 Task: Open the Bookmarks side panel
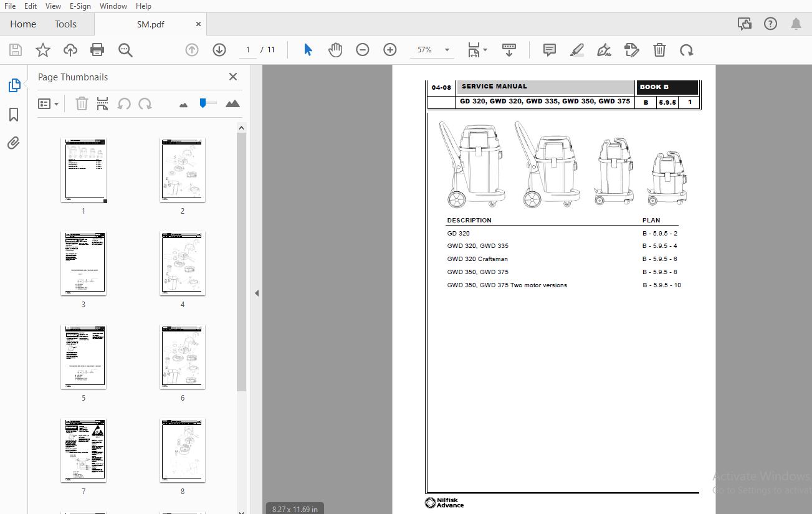pos(14,115)
